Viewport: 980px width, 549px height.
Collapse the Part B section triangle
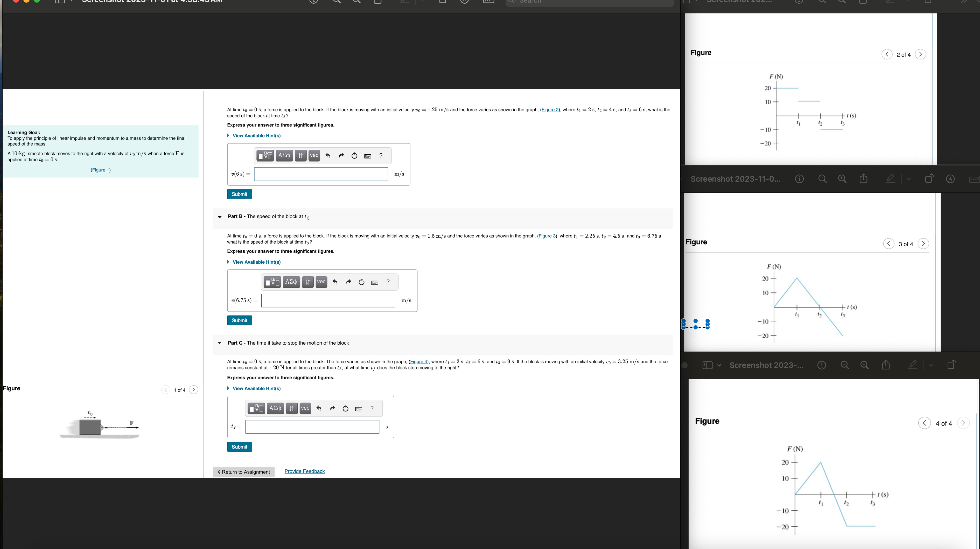[220, 217]
